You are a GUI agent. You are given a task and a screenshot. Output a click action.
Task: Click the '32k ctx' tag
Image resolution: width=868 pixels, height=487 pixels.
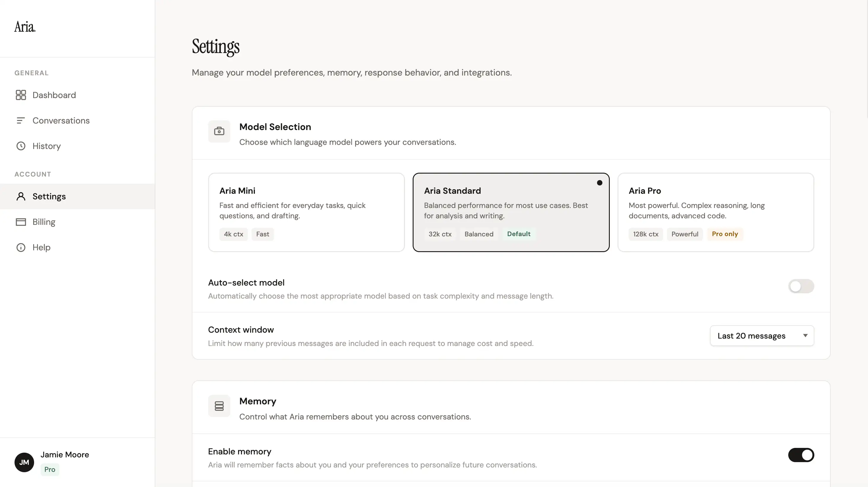click(440, 234)
